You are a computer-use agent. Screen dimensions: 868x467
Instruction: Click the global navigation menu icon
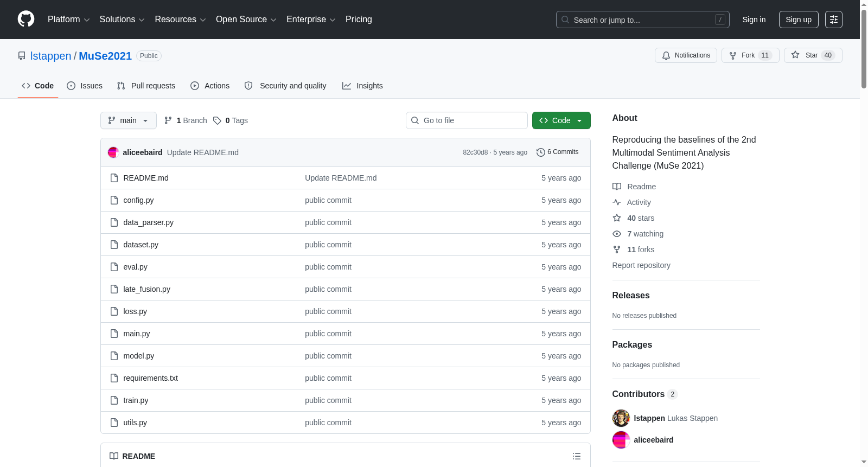tap(834, 20)
